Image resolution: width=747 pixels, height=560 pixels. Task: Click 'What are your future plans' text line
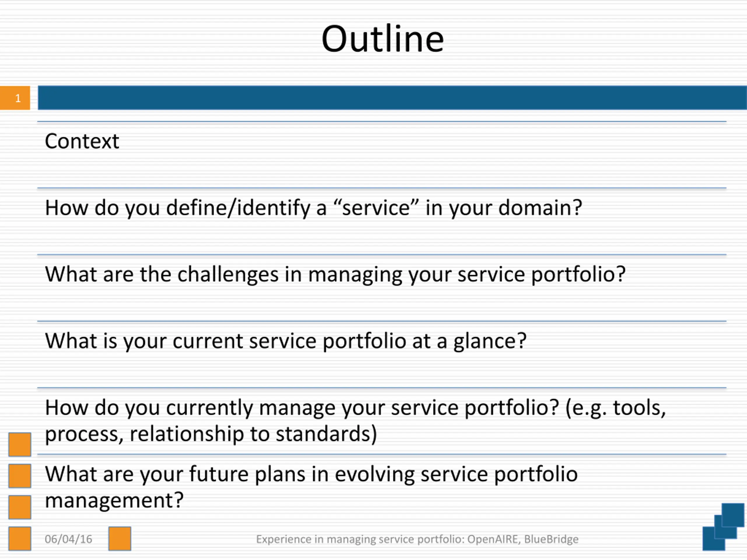311,474
